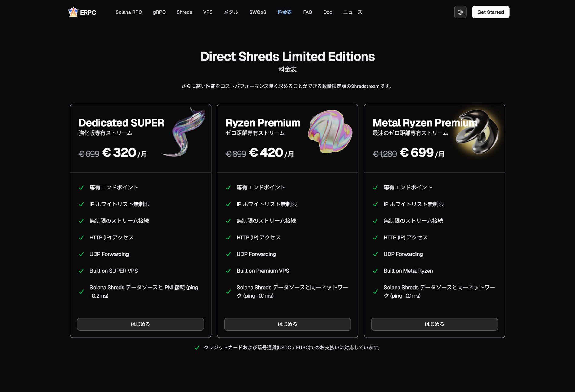575x392 pixels.
Task: Click the checkmark beside IP ホワイトリスト無制限 on Dedicated SUPER
Action: point(81,205)
